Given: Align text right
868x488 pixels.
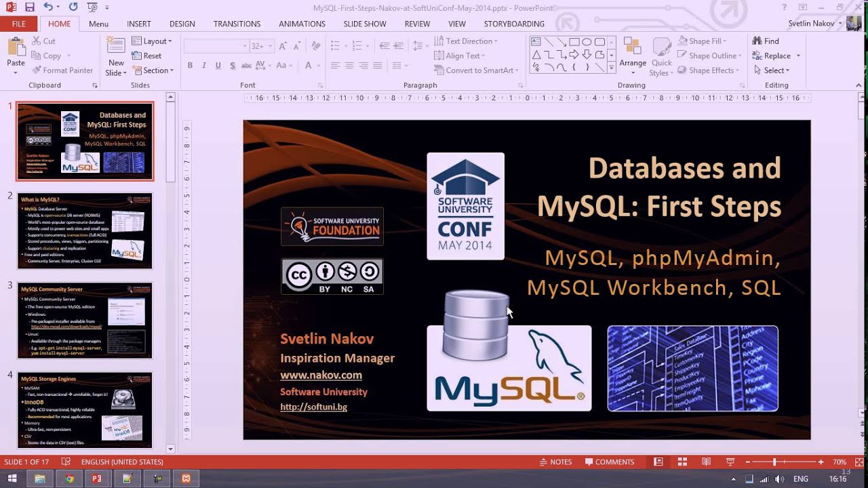Looking at the screenshot, I should (x=363, y=66).
